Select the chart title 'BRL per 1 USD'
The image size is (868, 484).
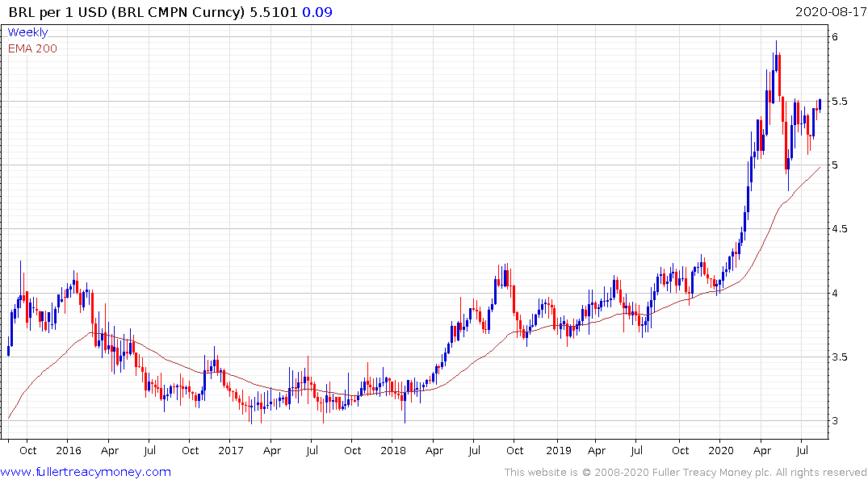(57, 12)
